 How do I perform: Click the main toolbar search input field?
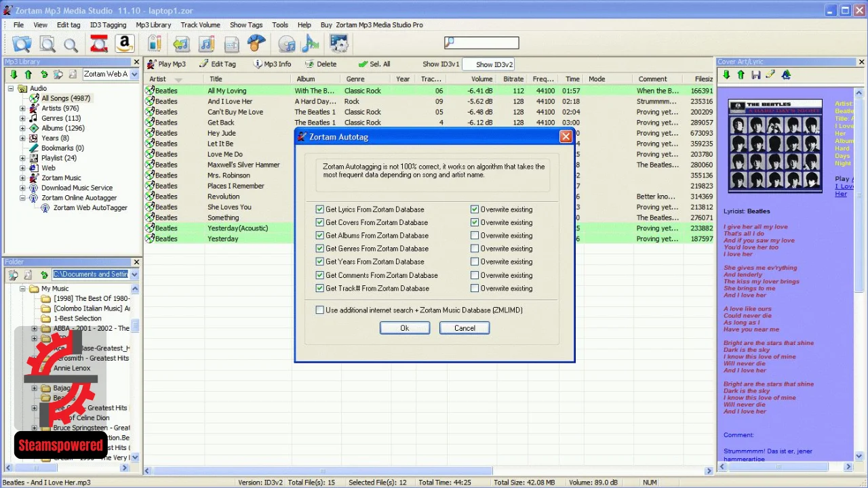(x=481, y=43)
